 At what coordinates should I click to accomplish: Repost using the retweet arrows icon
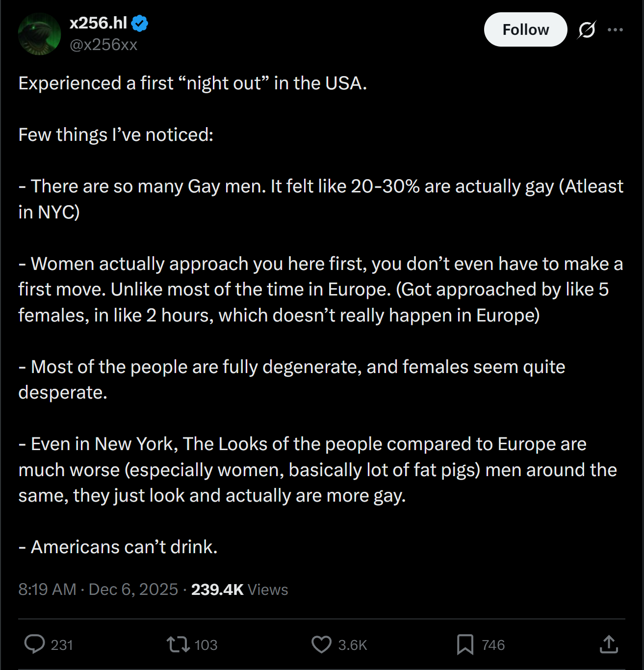(x=178, y=644)
